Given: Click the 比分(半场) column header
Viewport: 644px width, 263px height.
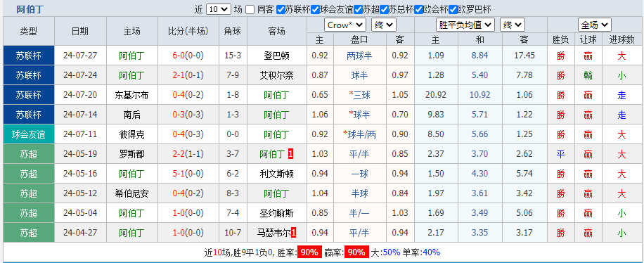Looking at the screenshot, I should [x=188, y=31].
